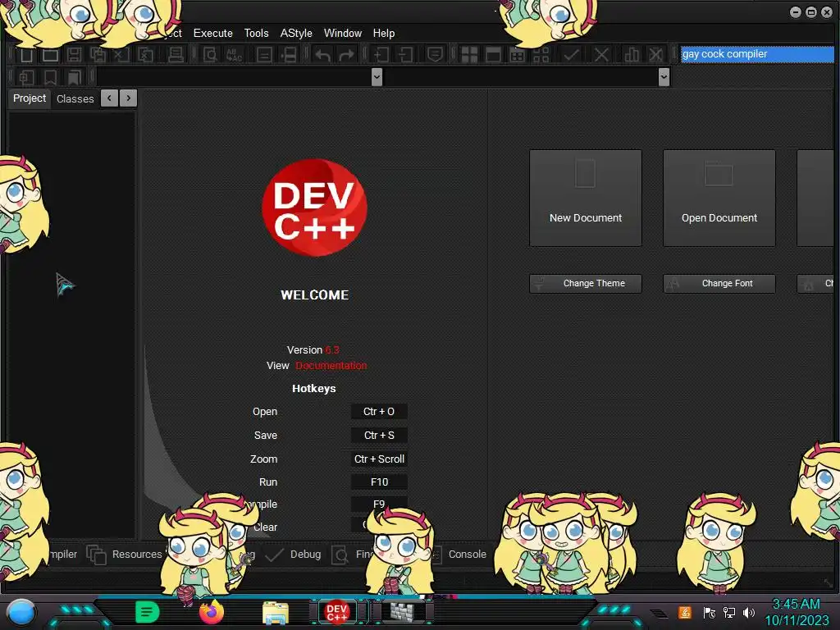Click the Replace (AB/AC) toolbar icon
The image size is (840, 630).
click(x=234, y=55)
